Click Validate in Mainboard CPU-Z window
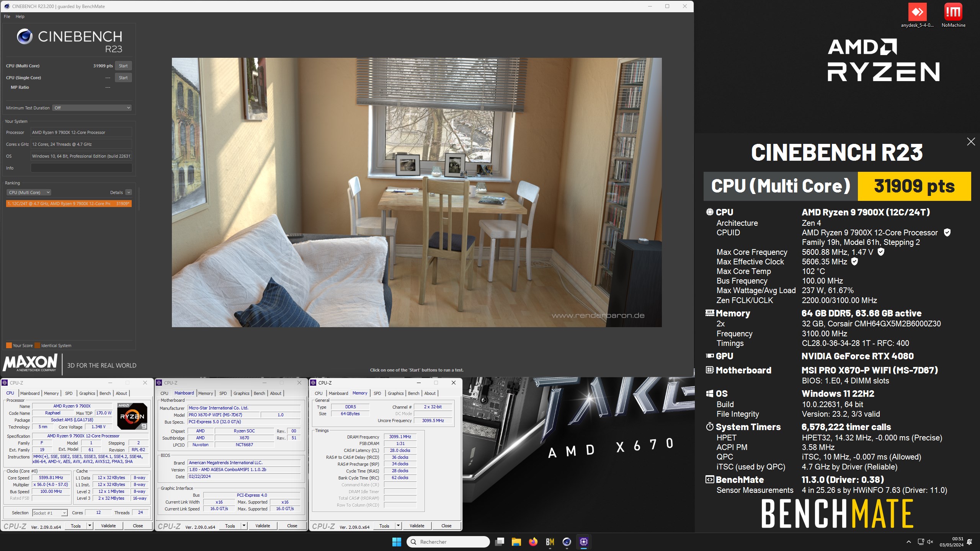980x551 pixels. pos(263,526)
